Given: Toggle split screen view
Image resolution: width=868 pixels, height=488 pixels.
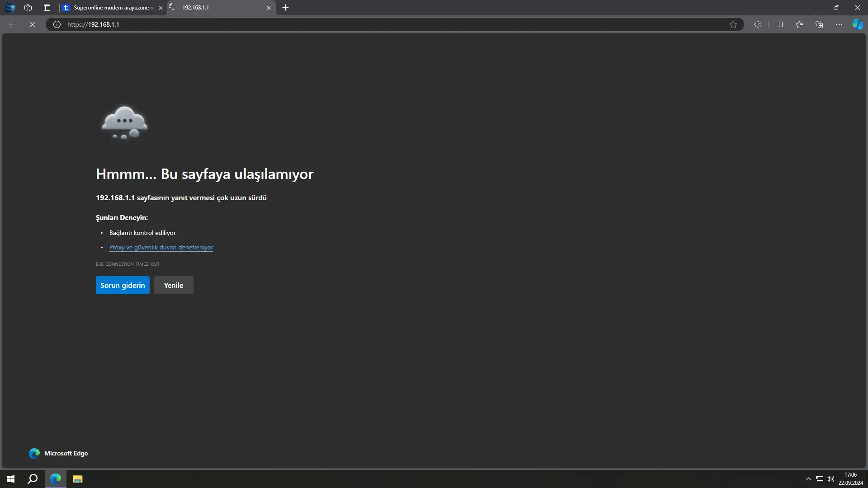Looking at the screenshot, I should tap(779, 24).
